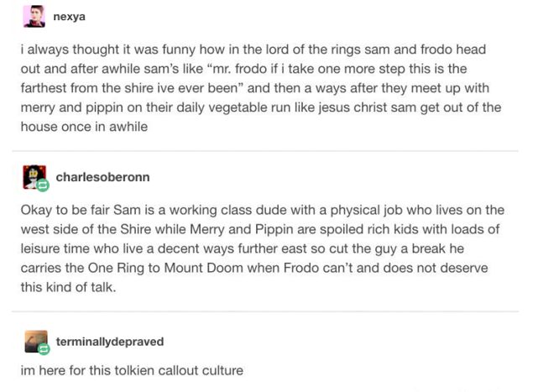
Task: Click the words 'callout culture'
Action: [212, 369]
